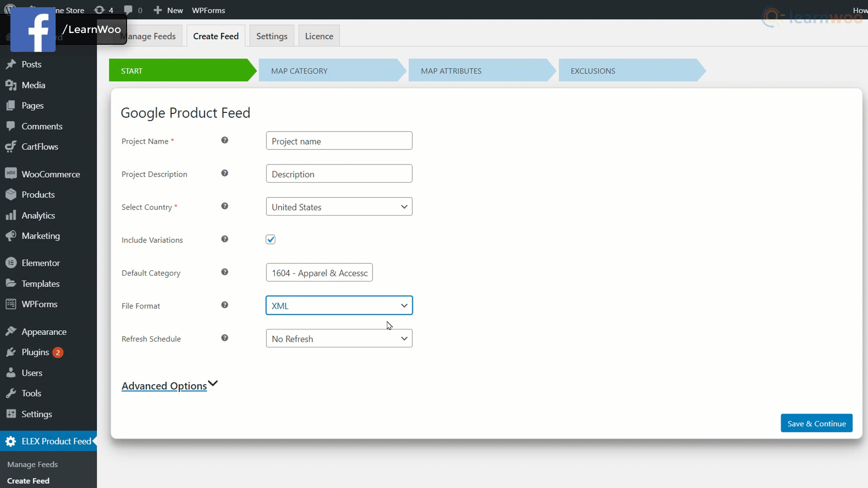Enable Include Variations option
Image resolution: width=868 pixels, height=488 pixels.
[270, 239]
